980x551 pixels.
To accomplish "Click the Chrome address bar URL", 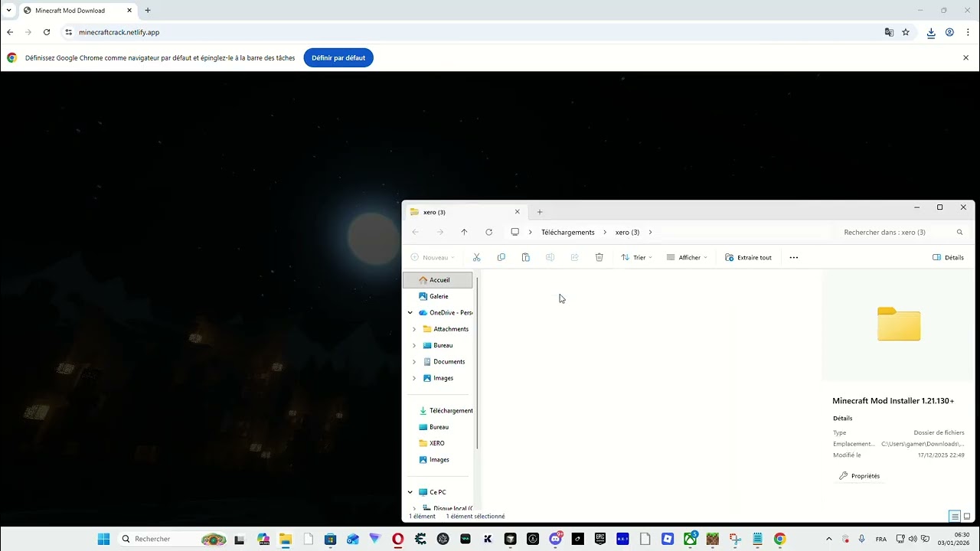I will pos(119,32).
